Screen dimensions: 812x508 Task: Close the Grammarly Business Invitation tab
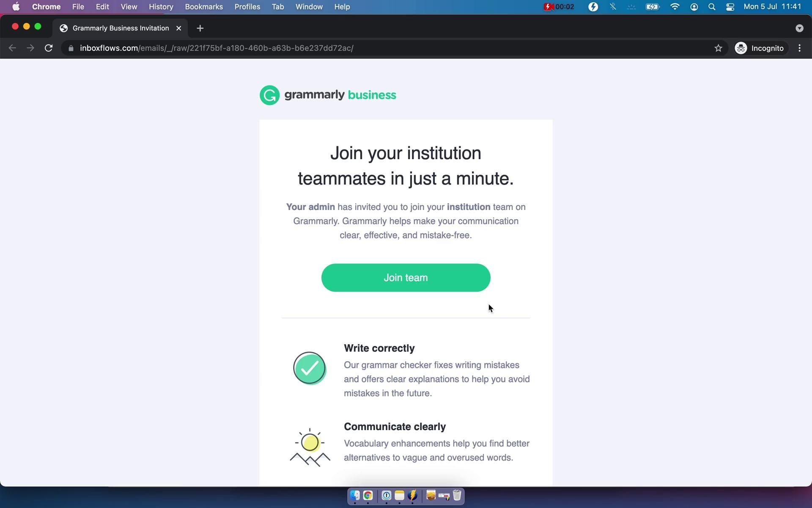[x=178, y=28]
